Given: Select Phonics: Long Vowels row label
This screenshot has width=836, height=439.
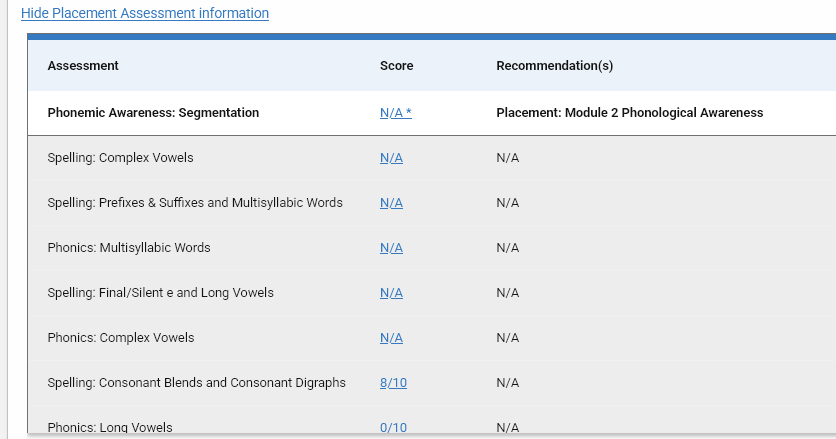Looking at the screenshot, I should 110,427.
